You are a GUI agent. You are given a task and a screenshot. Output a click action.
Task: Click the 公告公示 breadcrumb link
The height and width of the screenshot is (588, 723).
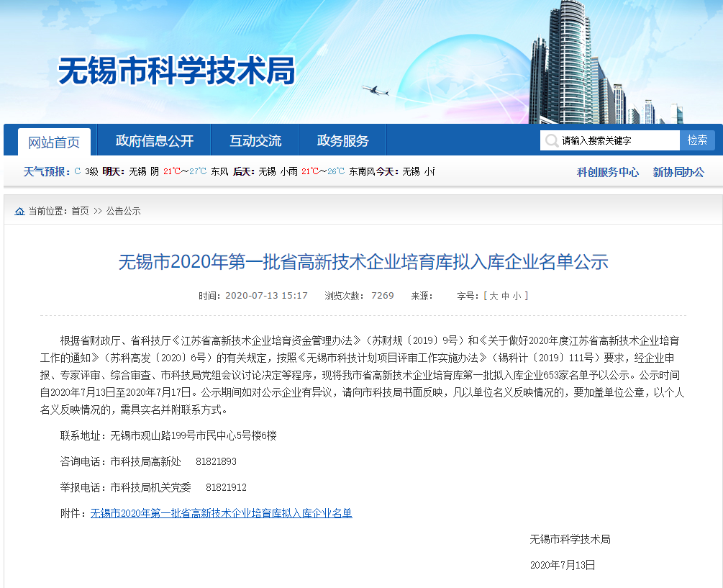124,211
